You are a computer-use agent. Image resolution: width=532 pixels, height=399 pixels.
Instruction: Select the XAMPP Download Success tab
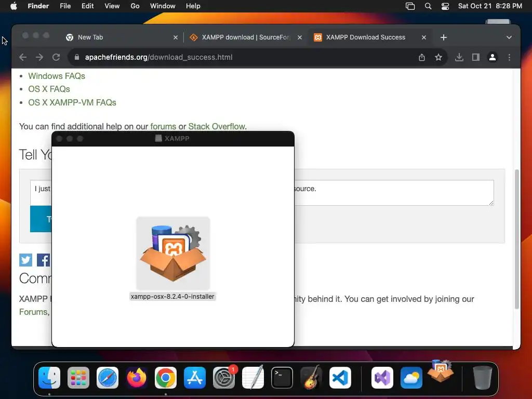[370, 37]
